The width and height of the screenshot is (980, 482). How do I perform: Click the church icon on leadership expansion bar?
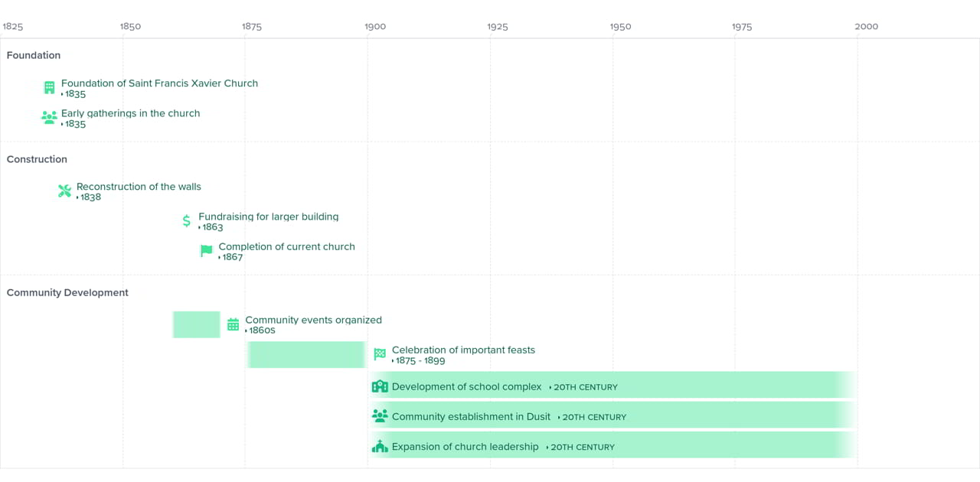pyautogui.click(x=380, y=446)
